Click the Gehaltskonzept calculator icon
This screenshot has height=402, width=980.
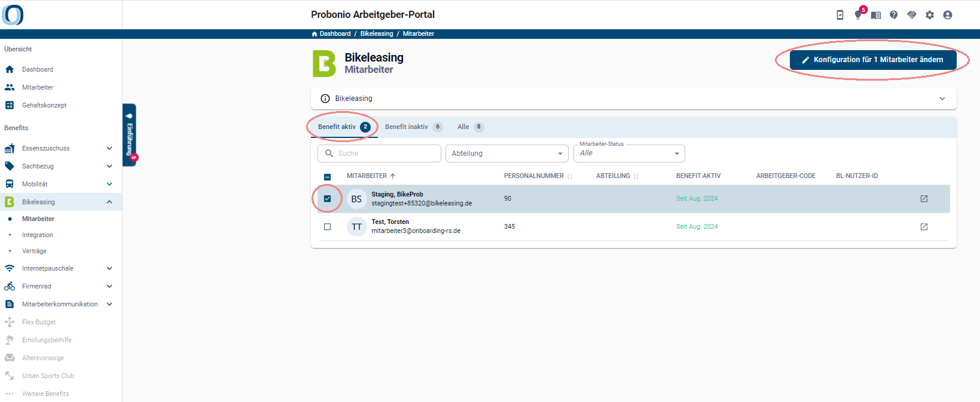10,105
